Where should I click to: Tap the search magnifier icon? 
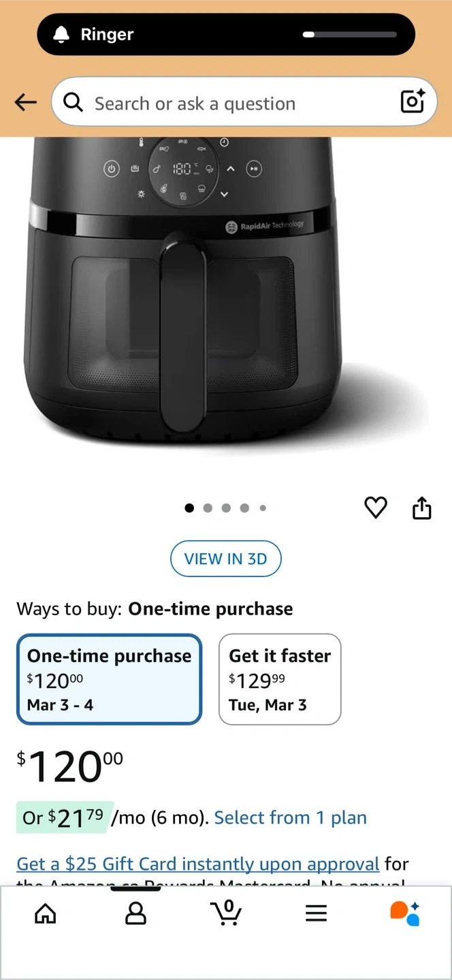coord(73,103)
